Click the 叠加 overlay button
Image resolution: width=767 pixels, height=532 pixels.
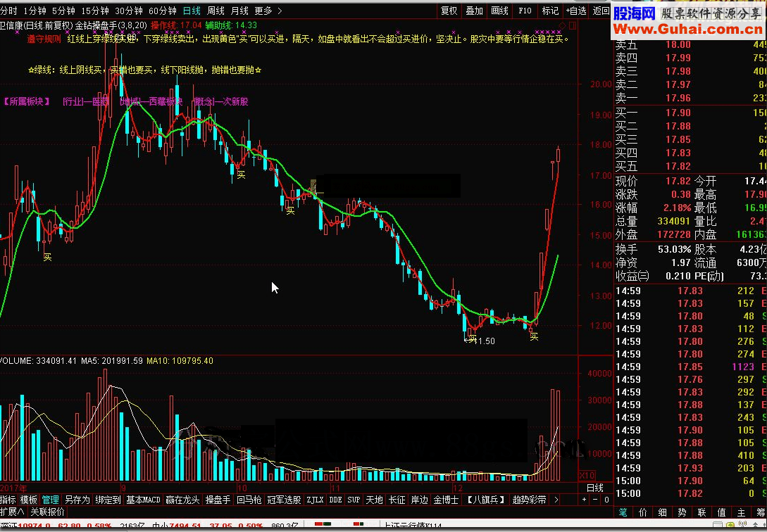[x=475, y=11]
